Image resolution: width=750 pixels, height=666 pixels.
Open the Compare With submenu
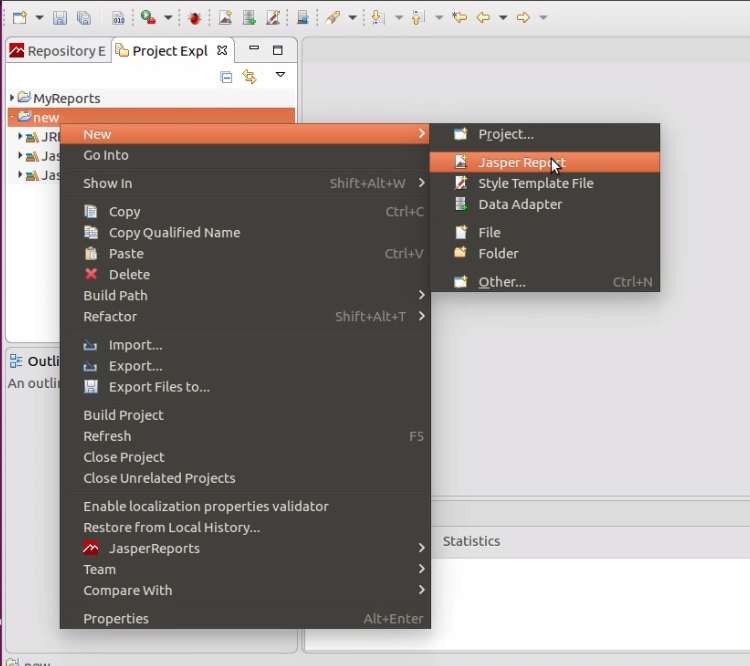point(245,591)
